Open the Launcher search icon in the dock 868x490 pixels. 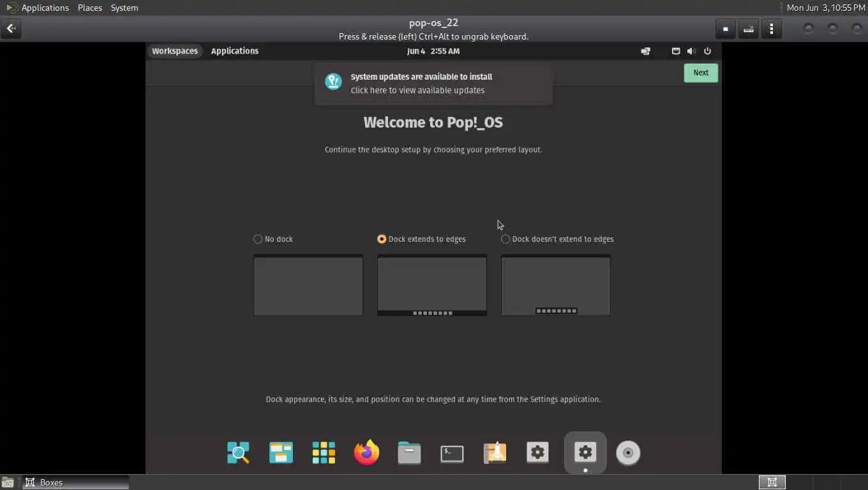(238, 453)
